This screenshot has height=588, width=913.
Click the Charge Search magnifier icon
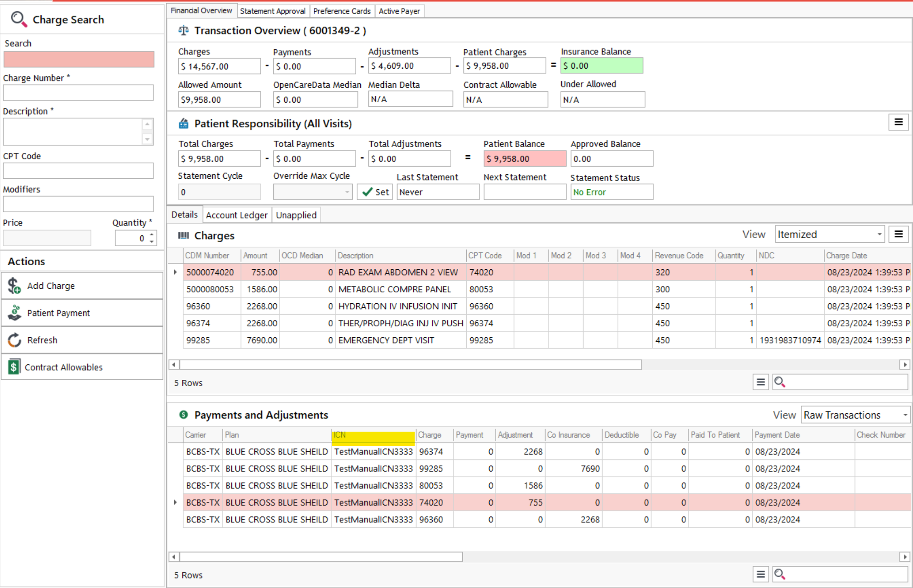click(x=19, y=19)
